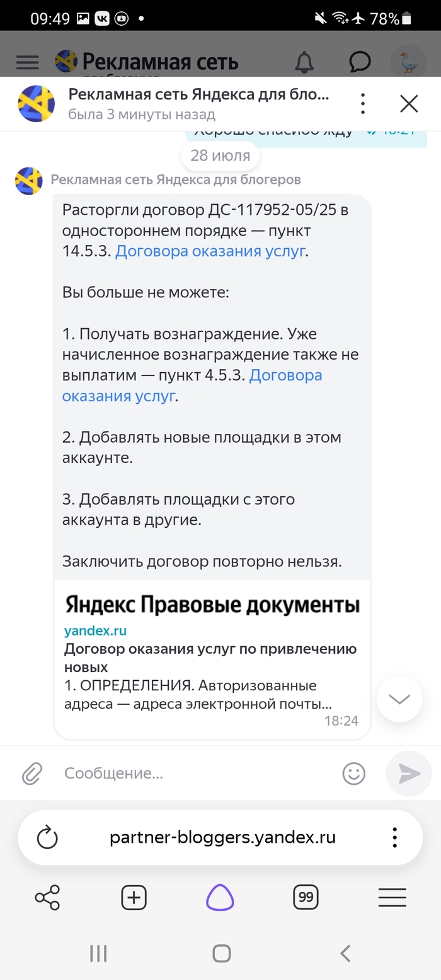Open yandex.ru link in preview card
Viewport: 441px width, 980px height.
pos(95,630)
